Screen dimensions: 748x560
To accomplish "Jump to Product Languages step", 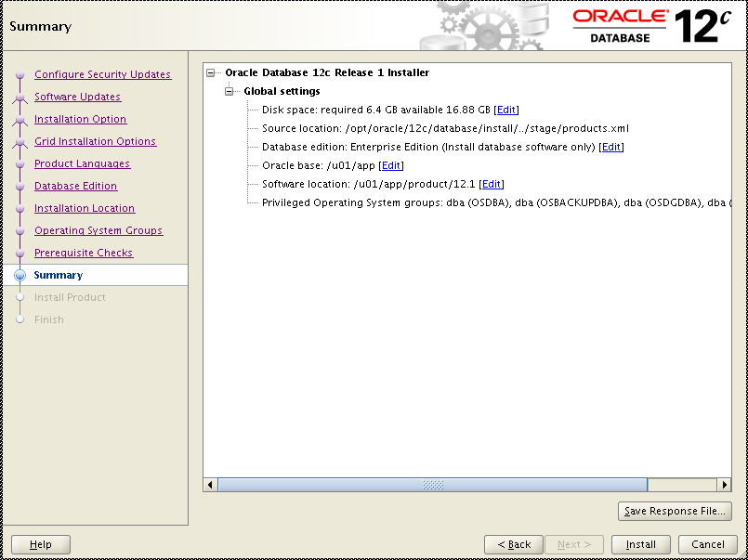I will 82,164.
